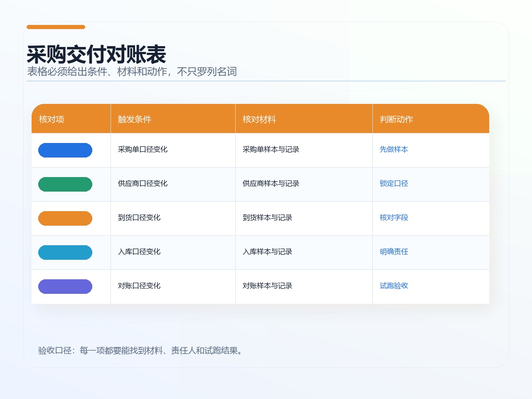Open the 先做样本 link
The height and width of the screenshot is (399, 532).
(x=394, y=149)
